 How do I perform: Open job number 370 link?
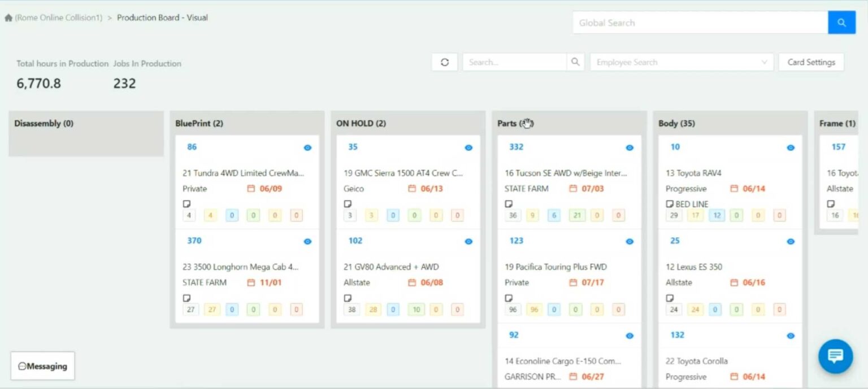pos(194,241)
